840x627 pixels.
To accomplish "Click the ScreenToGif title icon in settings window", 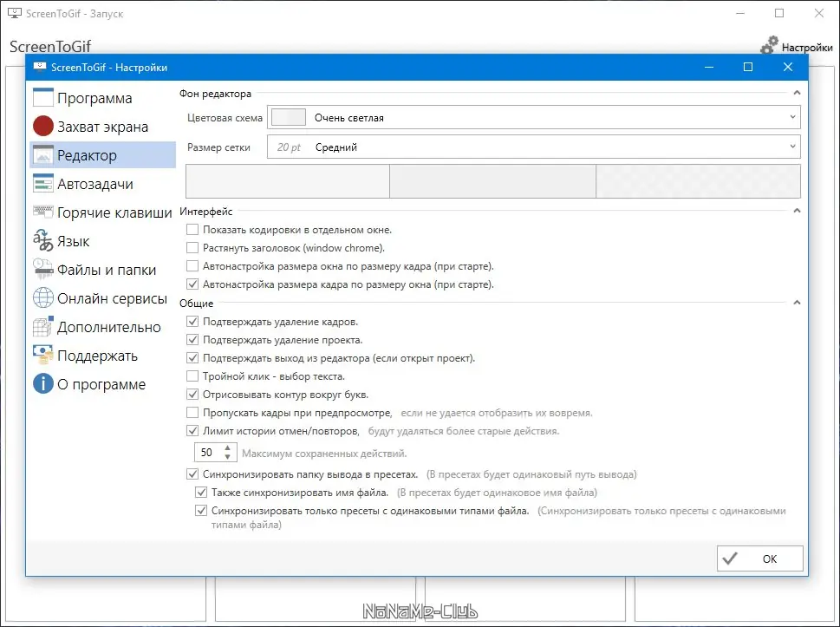I will (40, 67).
